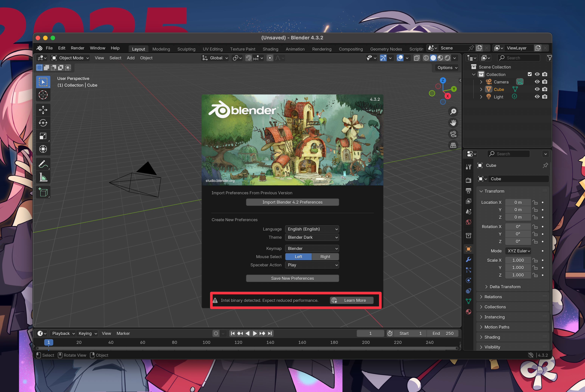Switch to Wireframe viewport shading
The image size is (585, 392).
click(x=426, y=58)
